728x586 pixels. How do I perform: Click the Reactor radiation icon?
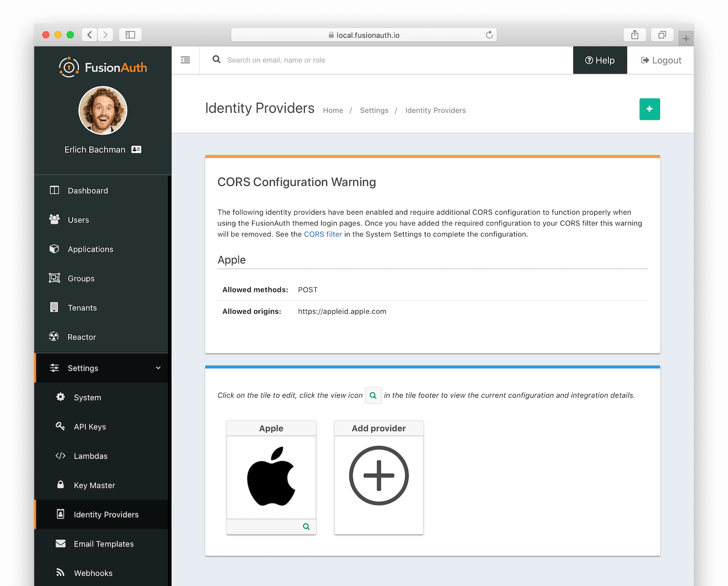(x=54, y=336)
